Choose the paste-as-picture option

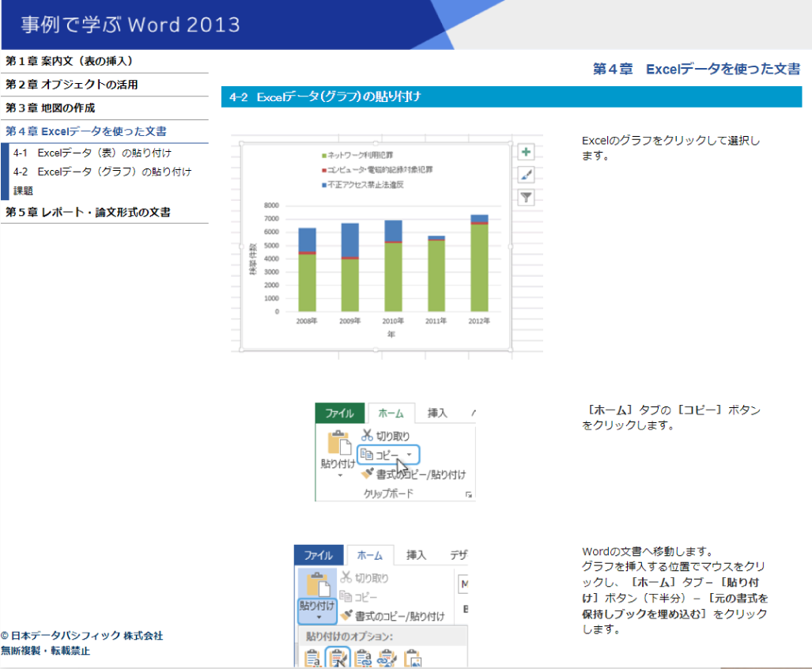(x=412, y=659)
